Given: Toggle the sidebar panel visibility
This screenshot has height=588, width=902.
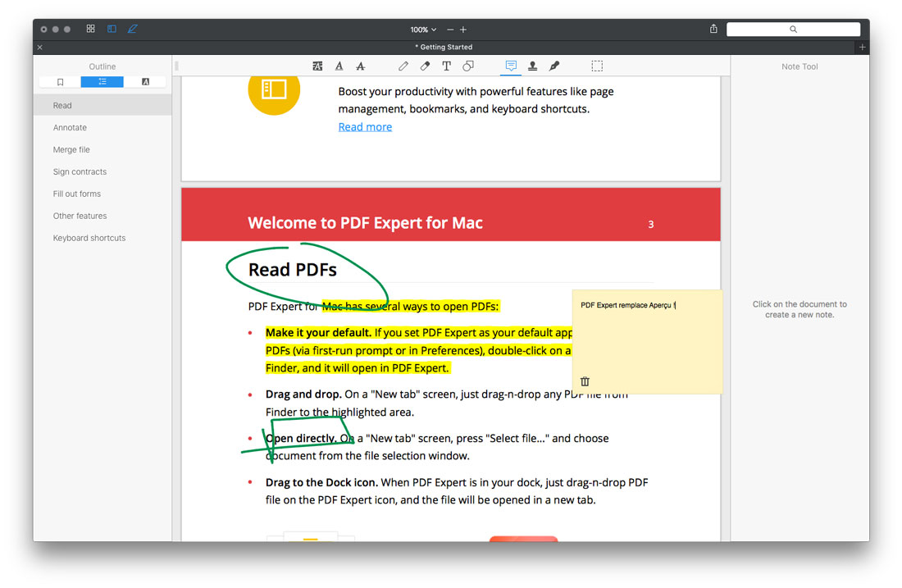Looking at the screenshot, I should [112, 28].
